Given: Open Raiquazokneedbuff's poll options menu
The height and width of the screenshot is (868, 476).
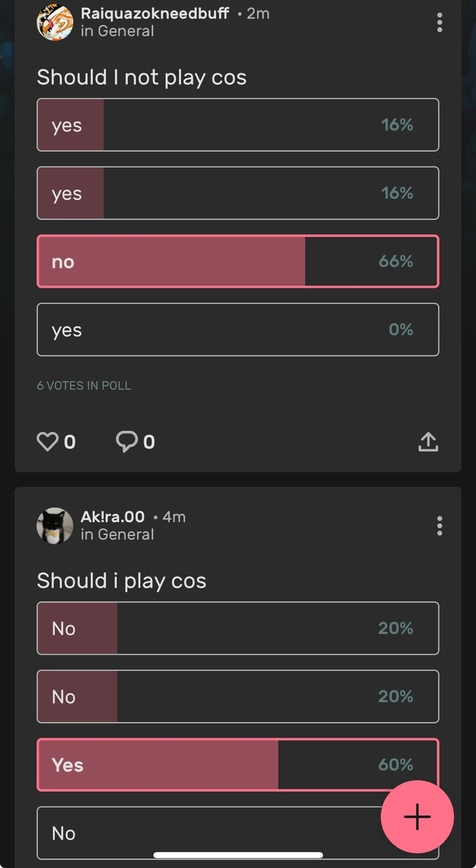Looking at the screenshot, I should coord(439,23).
